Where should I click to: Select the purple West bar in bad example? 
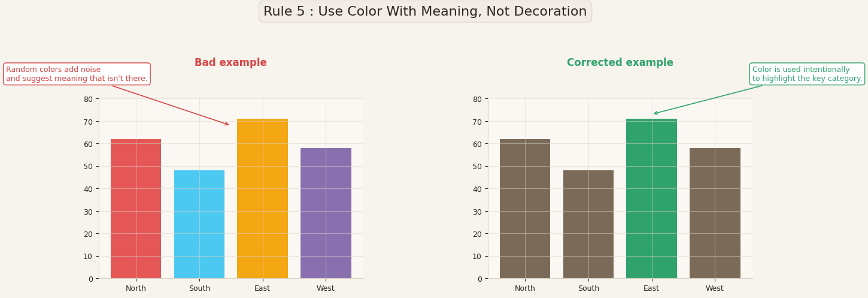[x=326, y=213]
